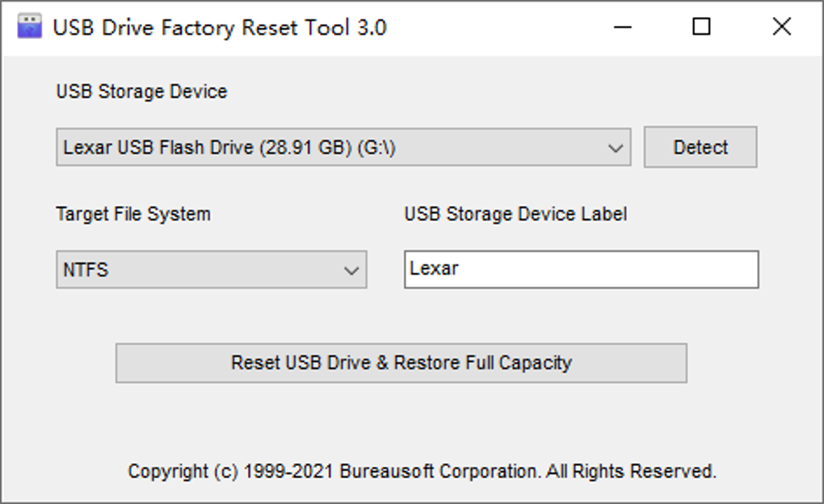Click the "Target File System" heading label
824x504 pixels.
133,214
